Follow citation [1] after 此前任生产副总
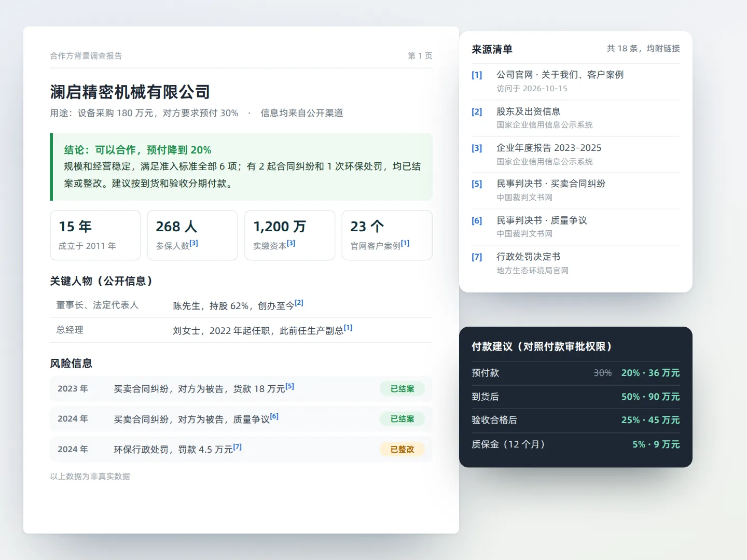747x560 pixels. [348, 328]
